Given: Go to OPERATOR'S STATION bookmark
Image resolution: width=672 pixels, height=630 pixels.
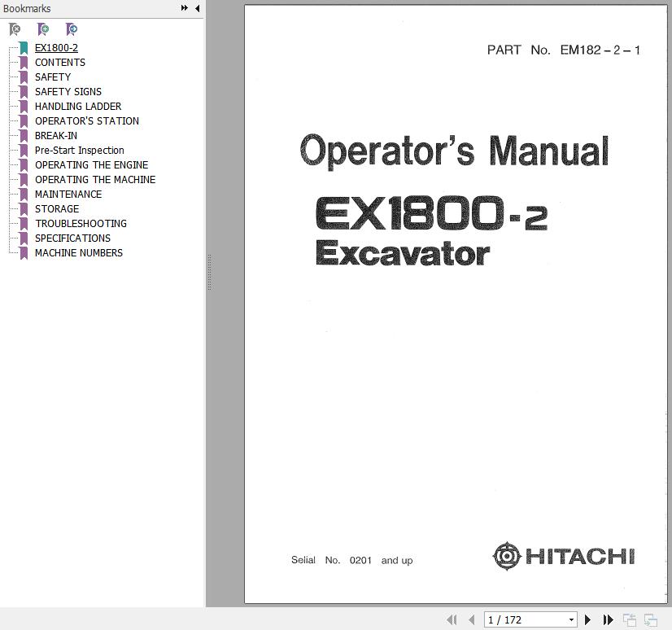Looking at the screenshot, I should pyautogui.click(x=87, y=121).
